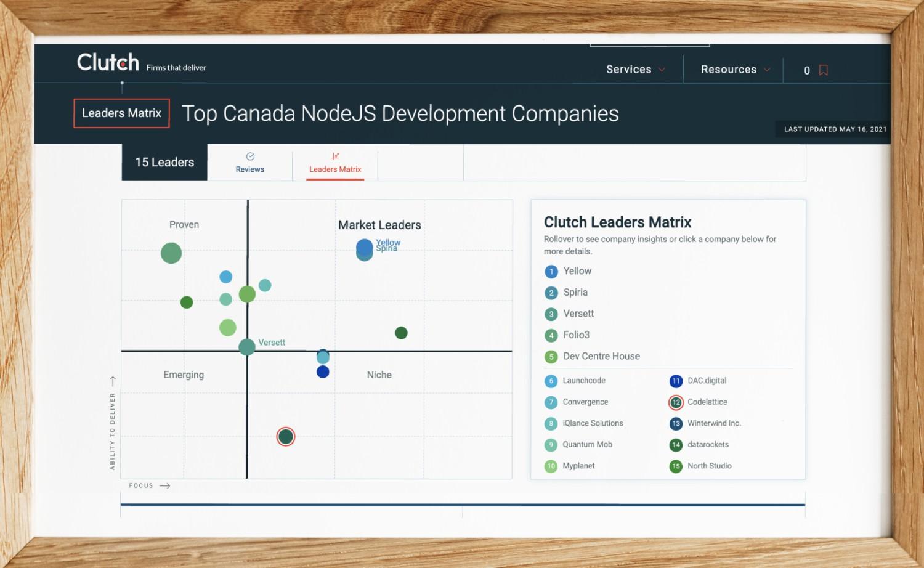Click the "Top Canada NodeJS Development Companies" title
The height and width of the screenshot is (568, 924).
[400, 113]
